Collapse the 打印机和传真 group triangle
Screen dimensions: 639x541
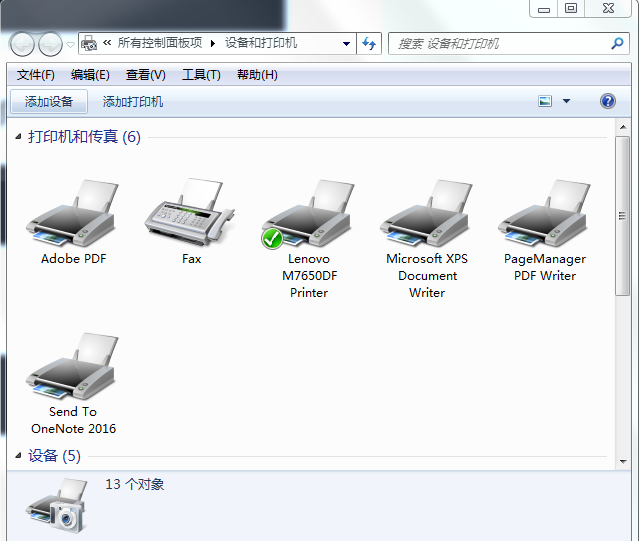tap(18, 136)
